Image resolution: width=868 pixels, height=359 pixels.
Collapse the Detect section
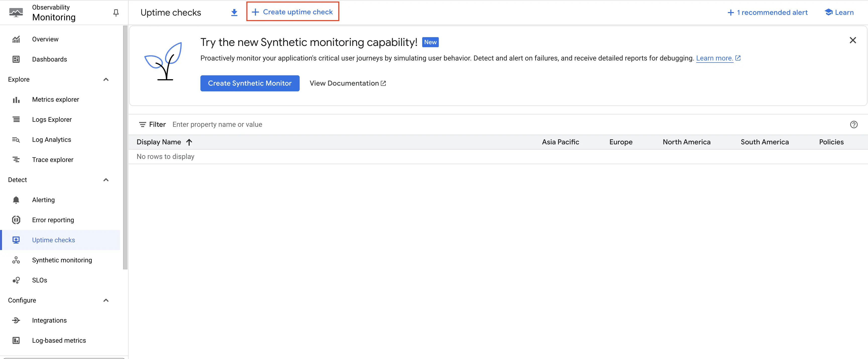[x=106, y=180]
